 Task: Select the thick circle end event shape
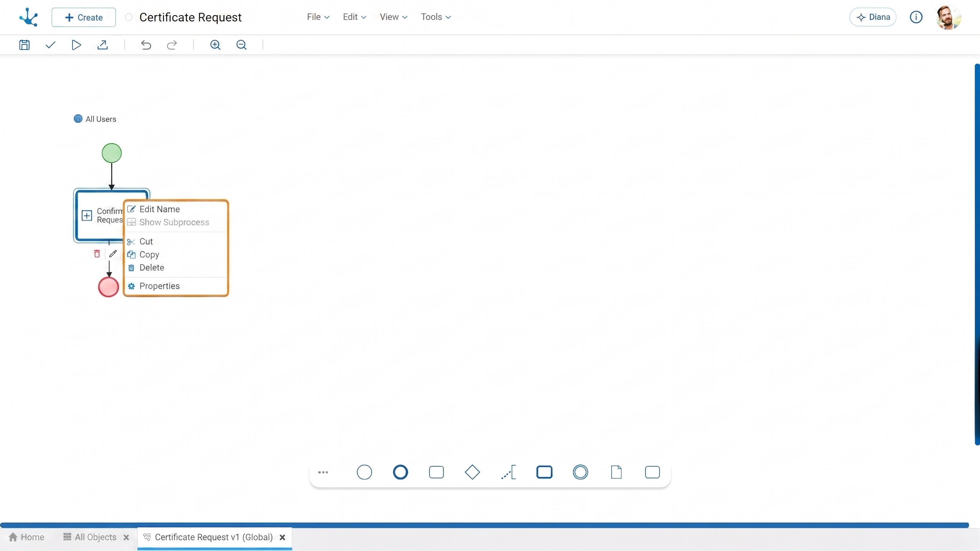point(400,472)
